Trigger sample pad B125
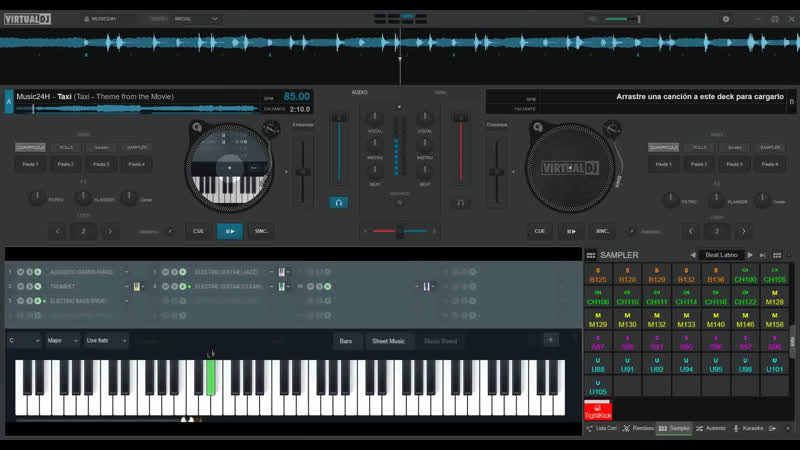 [598, 276]
